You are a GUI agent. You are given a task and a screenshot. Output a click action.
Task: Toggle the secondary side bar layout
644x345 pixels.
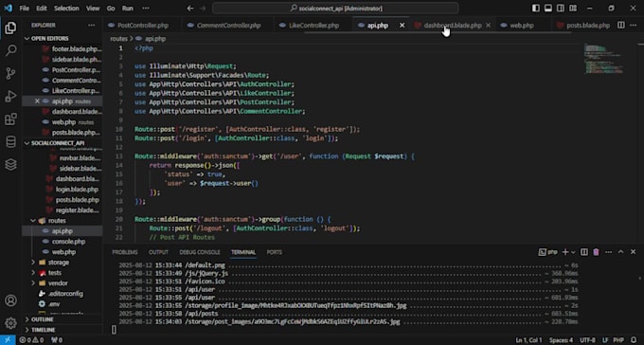click(561, 9)
